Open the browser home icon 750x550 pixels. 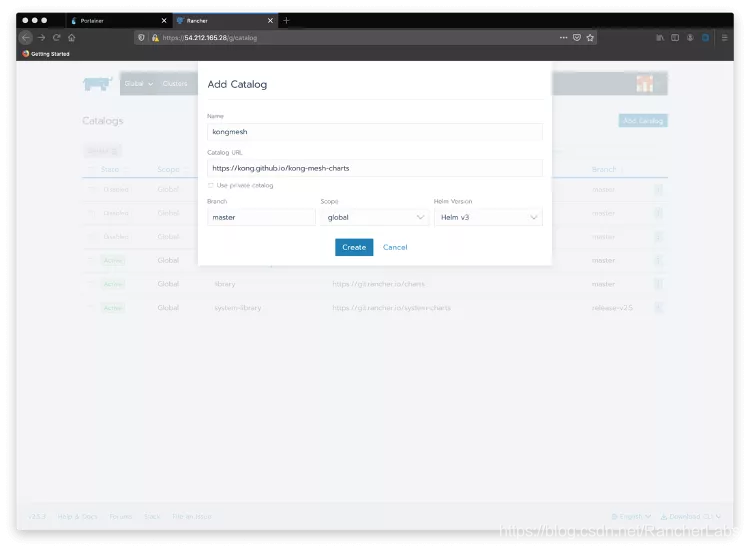pyautogui.click(x=72, y=37)
